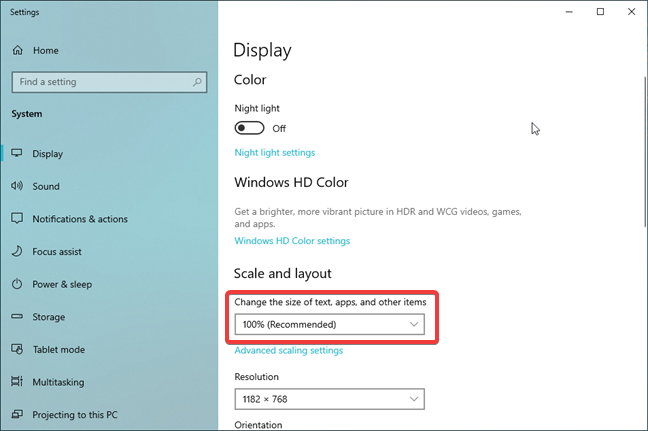648x431 pixels.
Task: Toggle the Night light switch
Action: coord(249,128)
